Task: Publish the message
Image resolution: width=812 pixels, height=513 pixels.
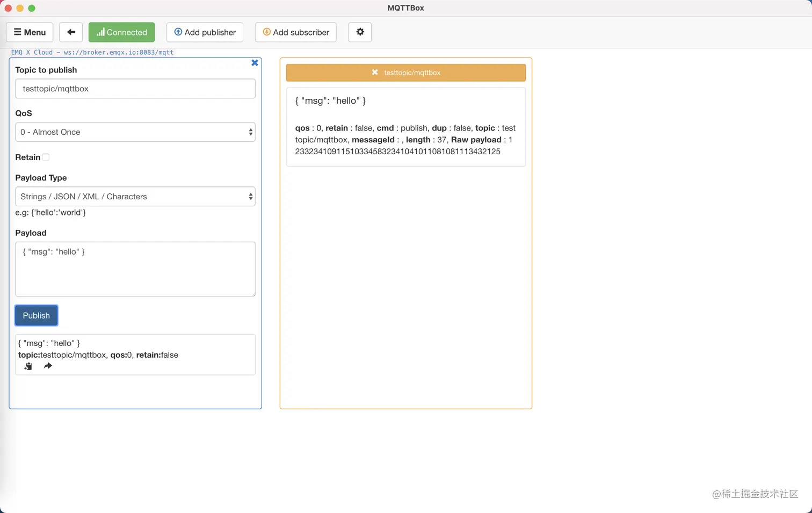Action: coord(36,315)
